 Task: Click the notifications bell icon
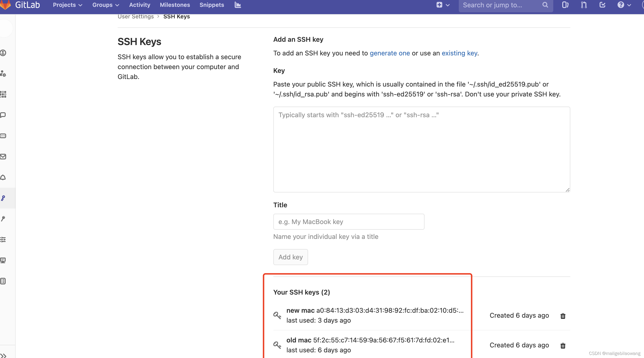point(4,177)
